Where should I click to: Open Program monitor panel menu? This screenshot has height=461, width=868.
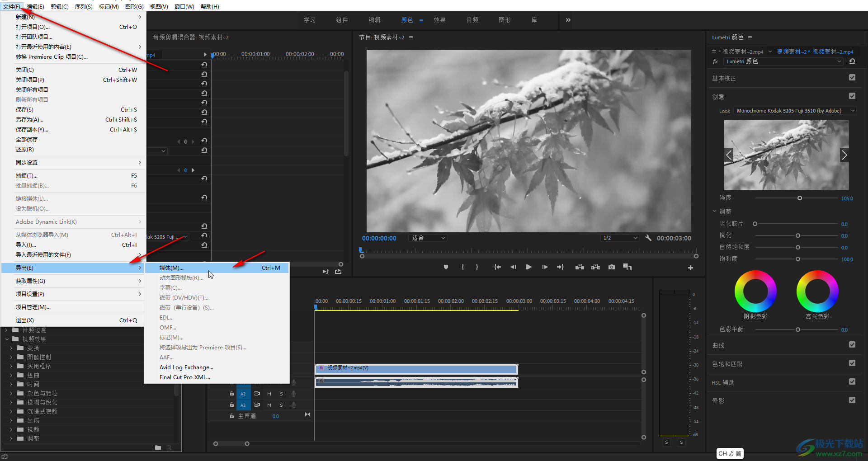411,38
